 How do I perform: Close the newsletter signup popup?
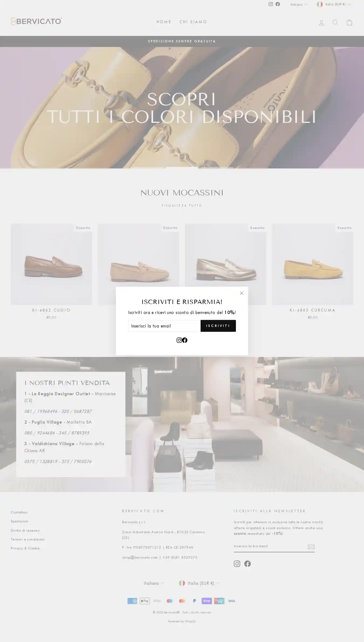click(x=242, y=293)
